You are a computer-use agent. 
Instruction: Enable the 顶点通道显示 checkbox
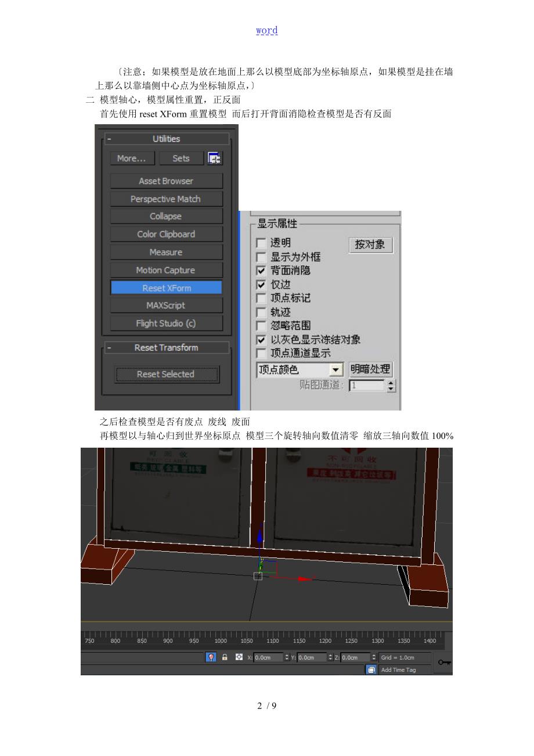click(261, 353)
